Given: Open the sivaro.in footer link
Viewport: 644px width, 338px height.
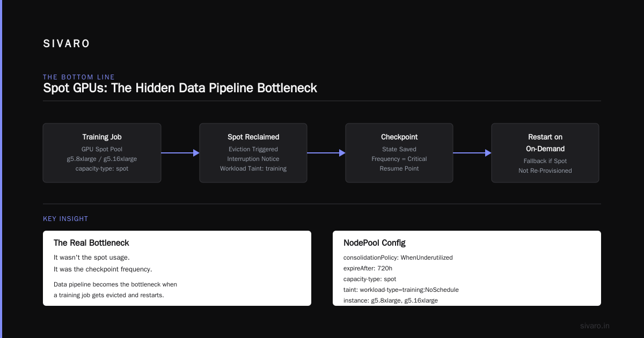Looking at the screenshot, I should [x=595, y=326].
